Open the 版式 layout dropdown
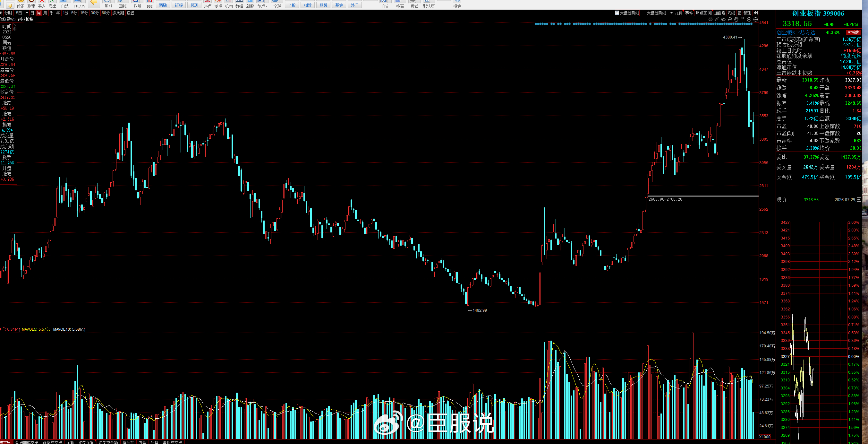 414,4
